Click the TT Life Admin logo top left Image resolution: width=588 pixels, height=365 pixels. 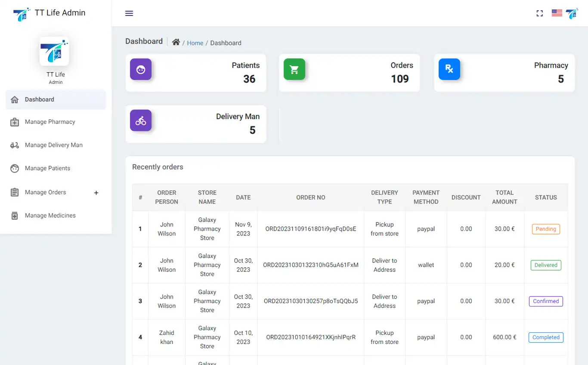[22, 13]
